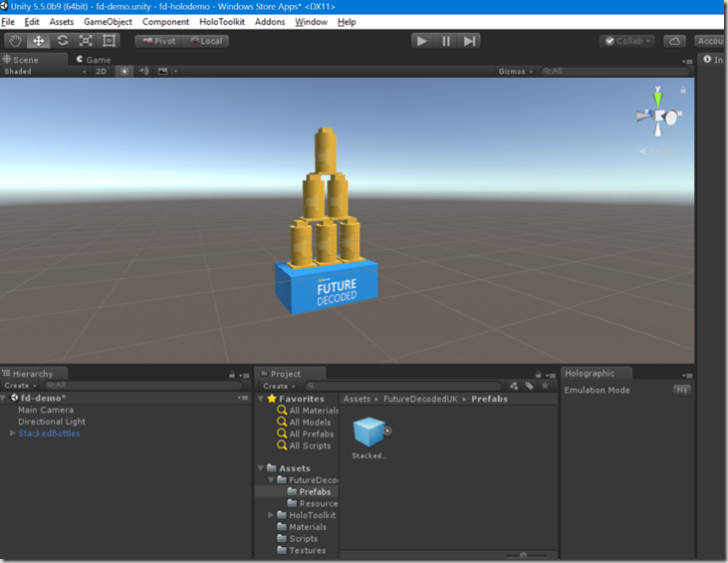The height and width of the screenshot is (563, 728).
Task: Click FutureDecodedUK in the breadcrumb
Action: pos(420,399)
